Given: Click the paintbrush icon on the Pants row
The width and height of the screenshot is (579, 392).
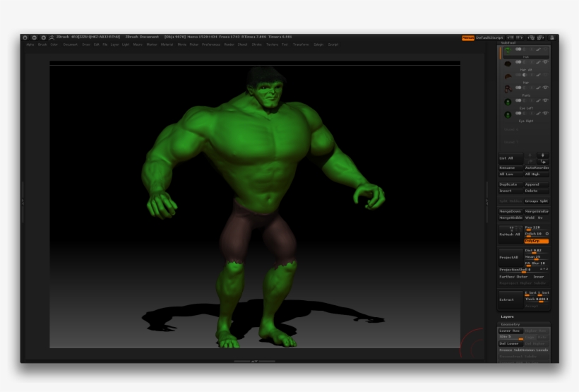Looking at the screenshot, I should [539, 88].
